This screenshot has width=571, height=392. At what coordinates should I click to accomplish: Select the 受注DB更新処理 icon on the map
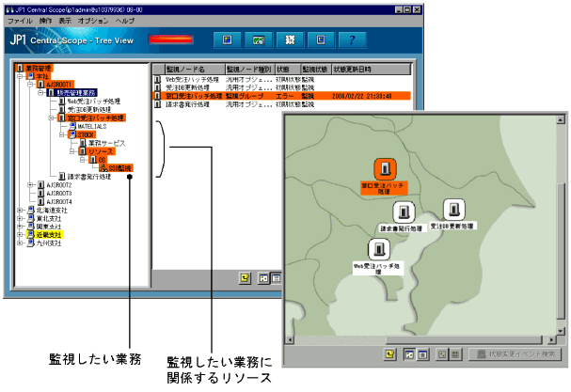pyautogui.click(x=452, y=209)
